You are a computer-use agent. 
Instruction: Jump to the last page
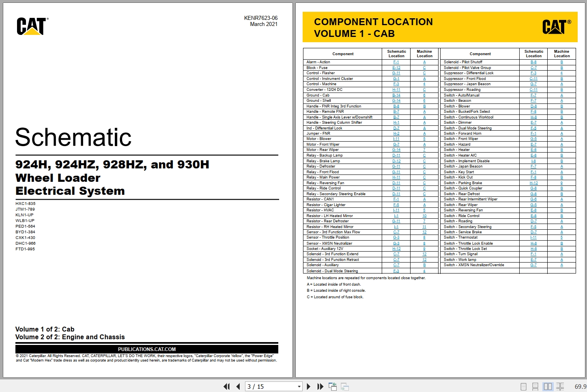[320, 387]
